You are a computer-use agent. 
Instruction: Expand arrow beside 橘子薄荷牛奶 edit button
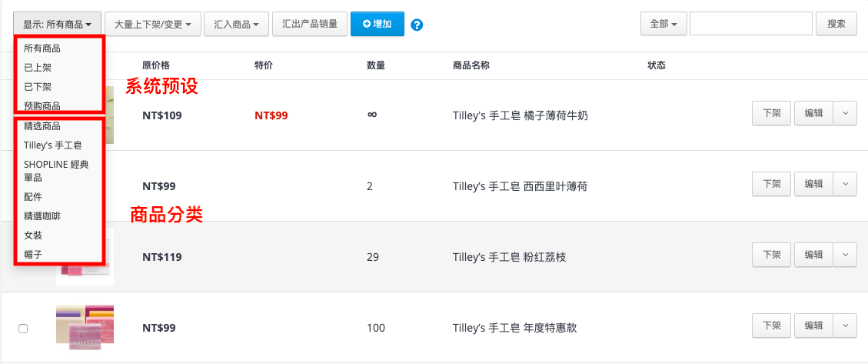[845, 113]
